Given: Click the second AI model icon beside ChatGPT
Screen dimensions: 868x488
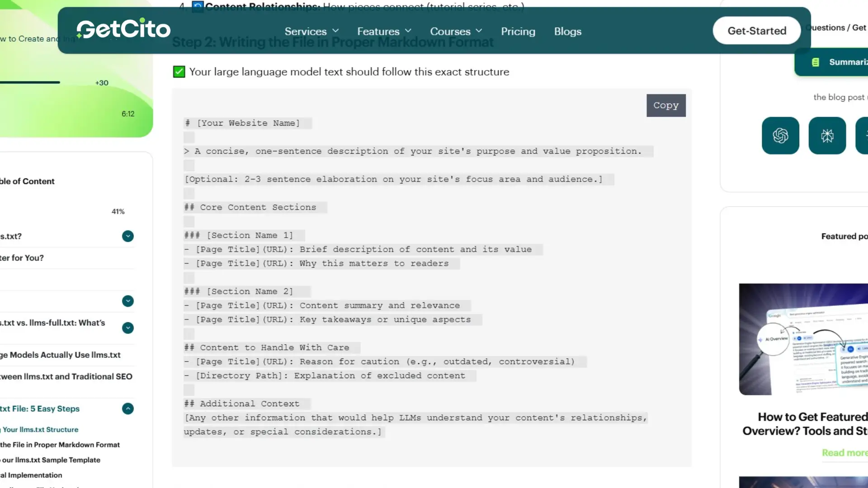Looking at the screenshot, I should point(827,136).
